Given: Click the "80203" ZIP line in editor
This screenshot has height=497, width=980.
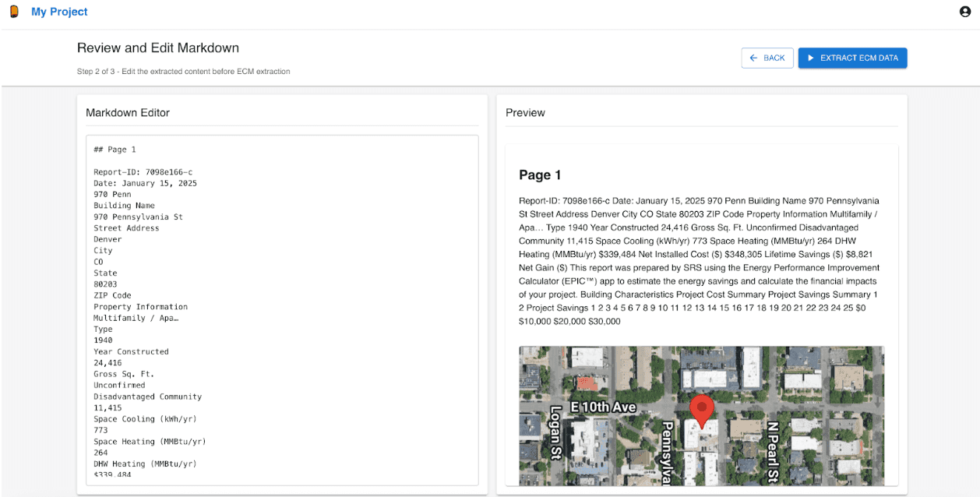Looking at the screenshot, I should [x=105, y=284].
